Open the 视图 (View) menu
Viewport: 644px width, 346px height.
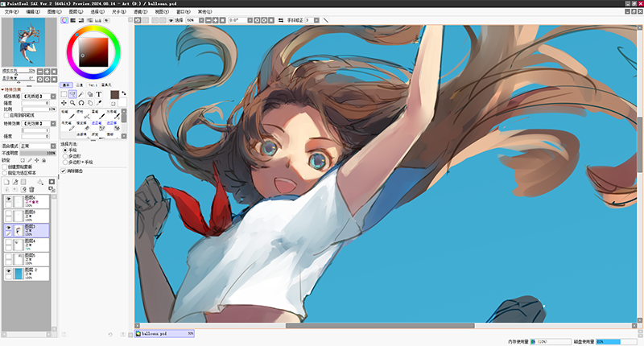(x=162, y=12)
